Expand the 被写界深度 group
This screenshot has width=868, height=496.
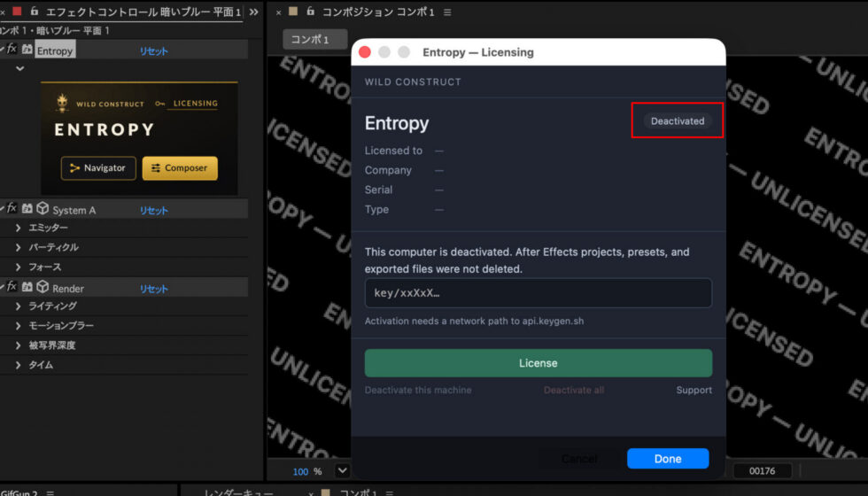(x=19, y=345)
